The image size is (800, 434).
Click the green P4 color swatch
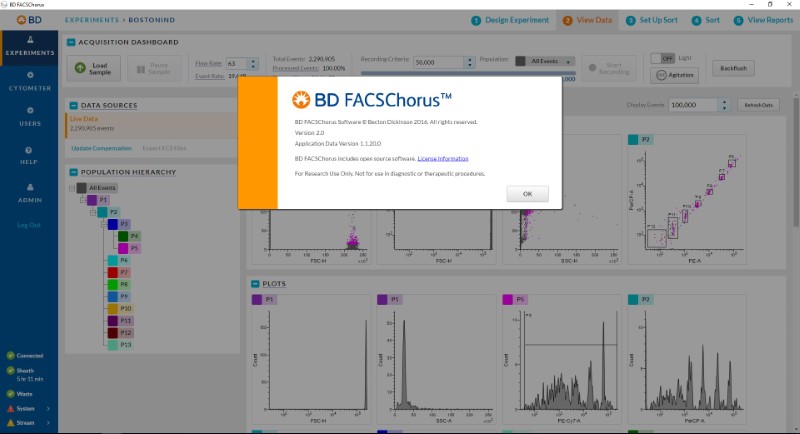[x=123, y=236]
